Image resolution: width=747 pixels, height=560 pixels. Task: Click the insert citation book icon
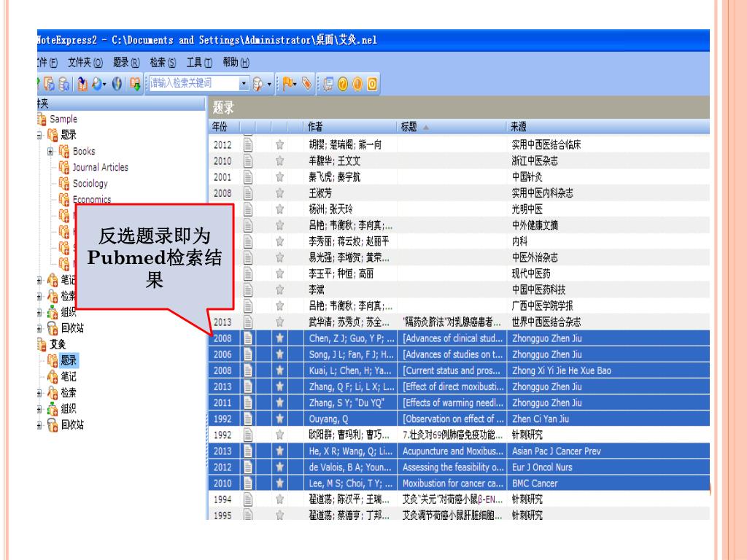pyautogui.click(x=82, y=84)
